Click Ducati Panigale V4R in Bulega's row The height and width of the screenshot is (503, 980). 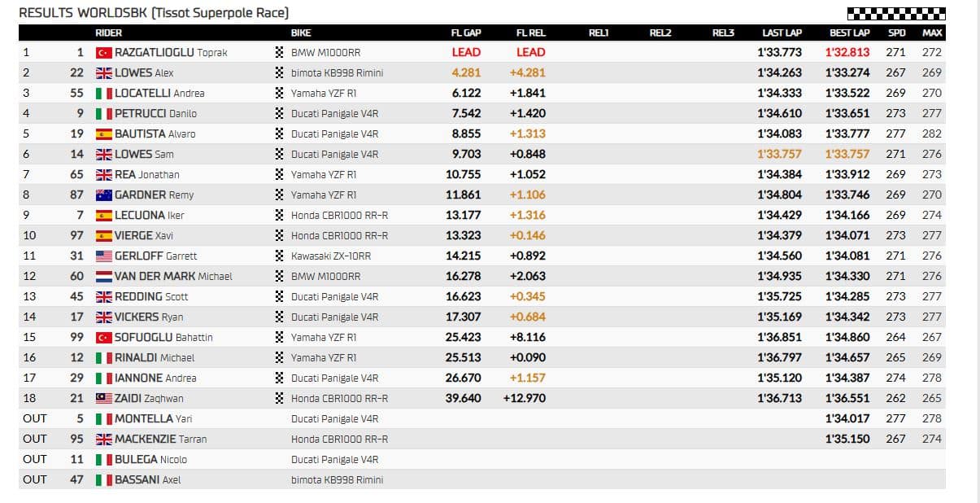pyautogui.click(x=334, y=459)
